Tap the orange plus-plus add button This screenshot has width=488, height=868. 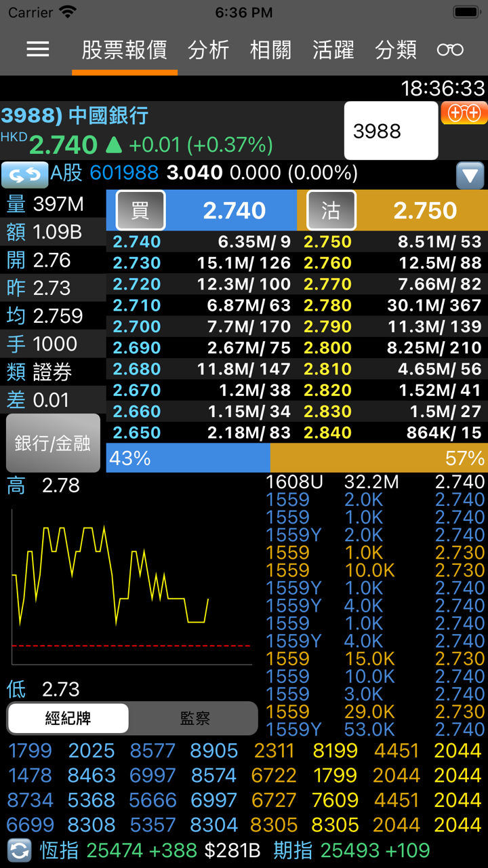coord(464,113)
